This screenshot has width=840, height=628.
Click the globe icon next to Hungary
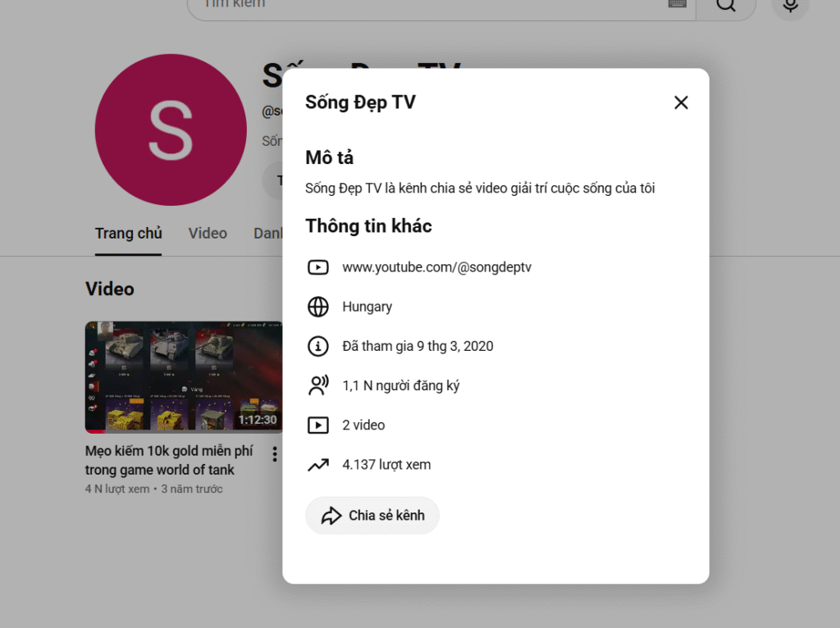pos(317,307)
